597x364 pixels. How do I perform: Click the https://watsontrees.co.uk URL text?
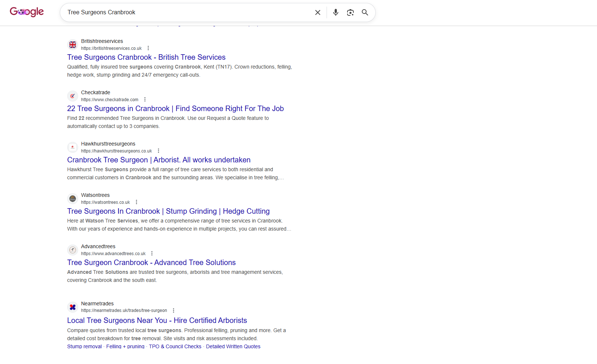pyautogui.click(x=105, y=202)
